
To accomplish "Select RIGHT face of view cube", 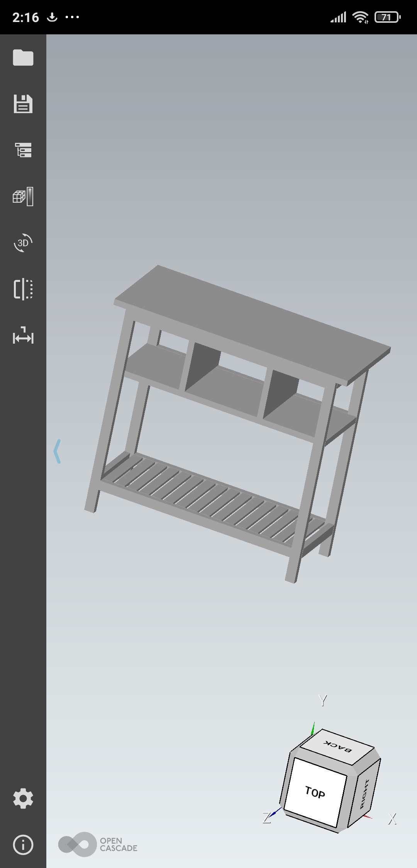I will coord(364,793).
